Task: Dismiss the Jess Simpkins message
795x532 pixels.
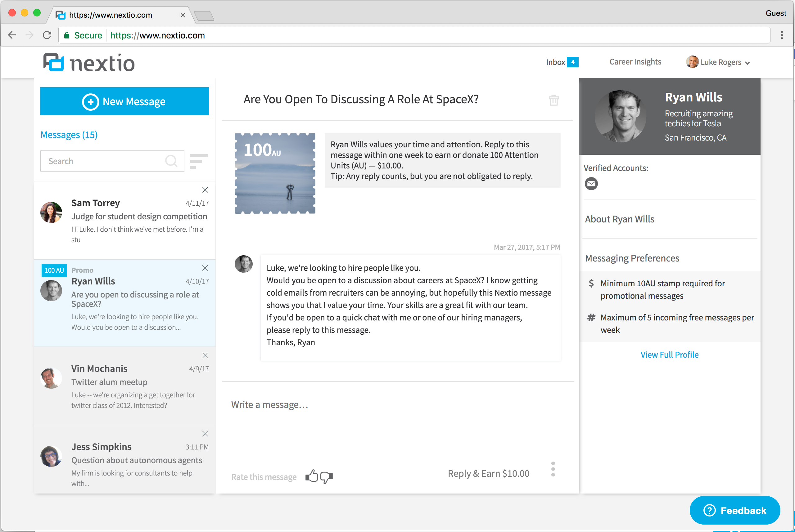Action: click(x=205, y=434)
